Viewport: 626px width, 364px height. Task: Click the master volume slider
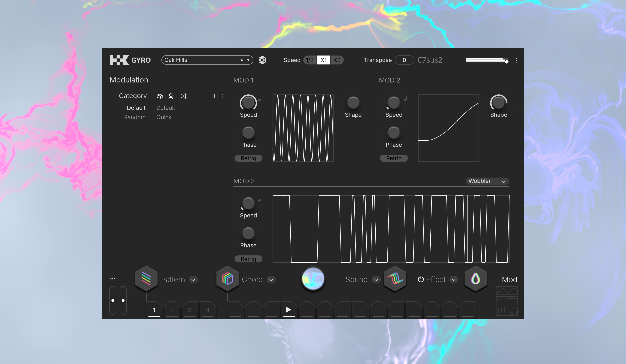click(x=486, y=60)
